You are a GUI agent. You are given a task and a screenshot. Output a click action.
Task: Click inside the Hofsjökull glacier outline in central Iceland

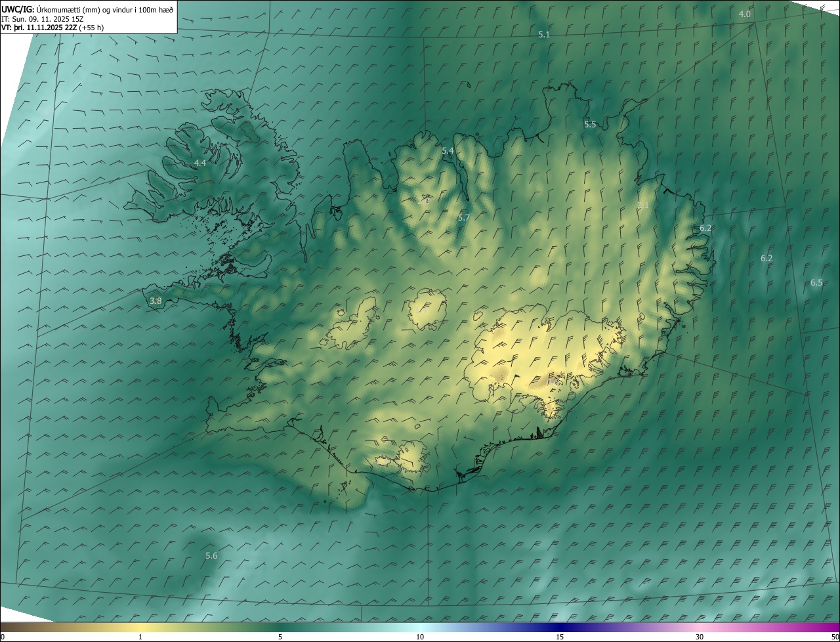427,310
